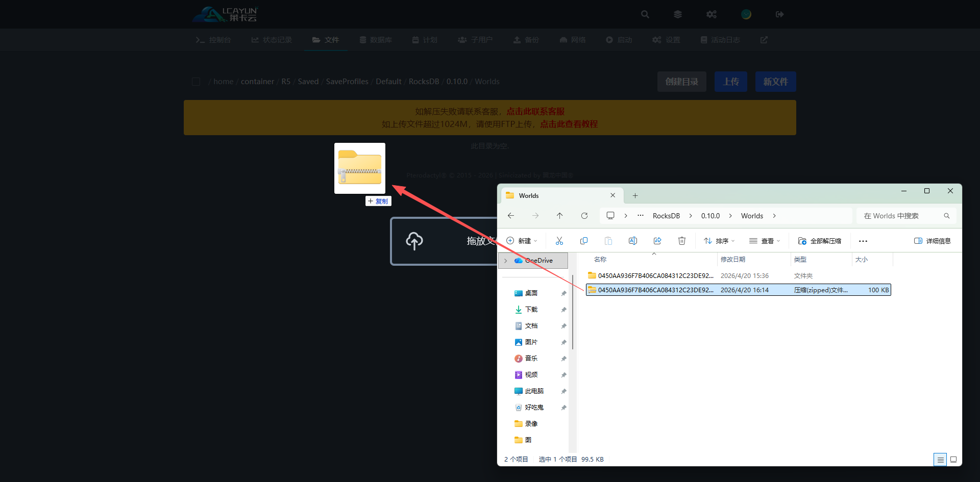Open the 排序 sort dropdown

coord(719,241)
